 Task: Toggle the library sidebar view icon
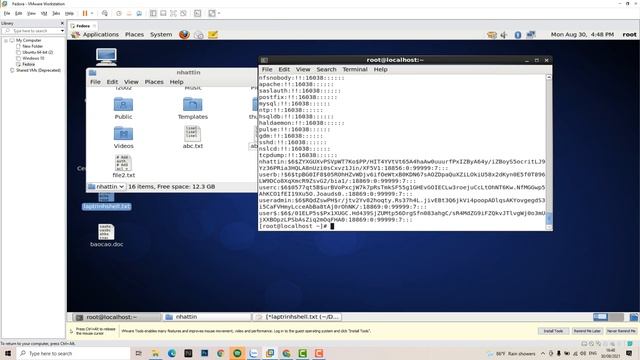pos(153,13)
